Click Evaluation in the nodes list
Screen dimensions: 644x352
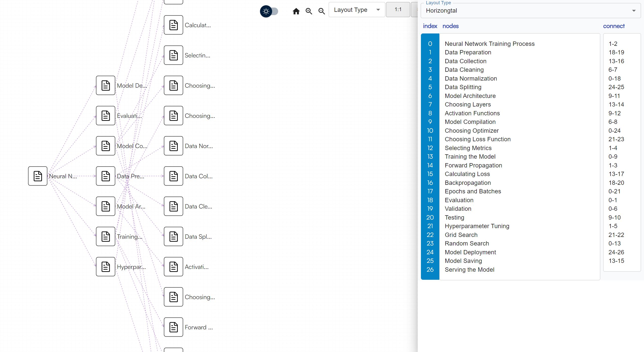[459, 200]
